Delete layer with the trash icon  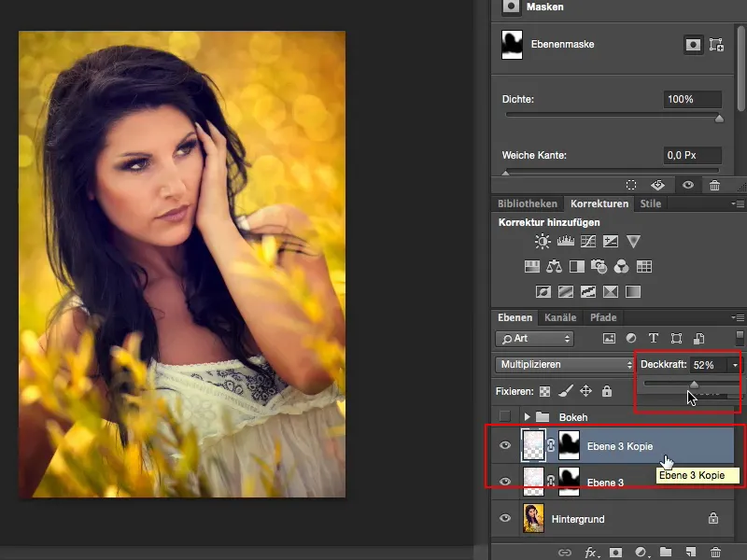pos(714,553)
